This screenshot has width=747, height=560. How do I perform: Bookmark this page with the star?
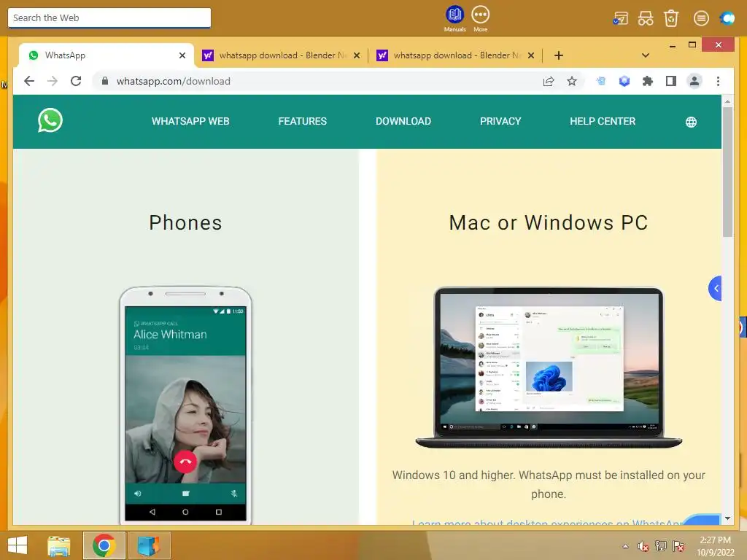click(572, 81)
